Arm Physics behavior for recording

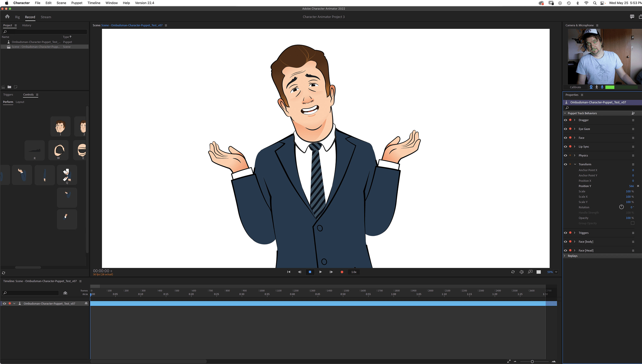570,155
